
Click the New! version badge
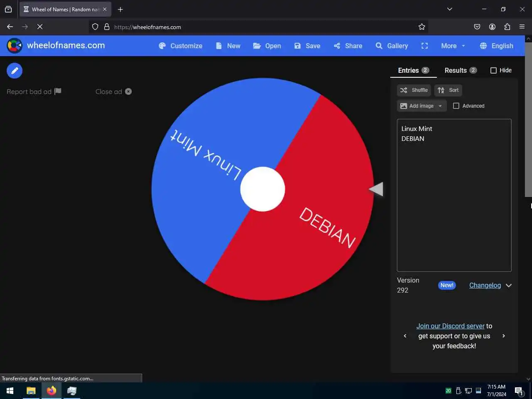coord(447,286)
